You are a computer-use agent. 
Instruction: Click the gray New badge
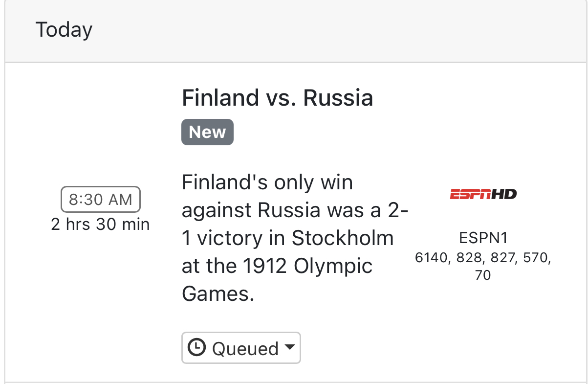(x=207, y=132)
